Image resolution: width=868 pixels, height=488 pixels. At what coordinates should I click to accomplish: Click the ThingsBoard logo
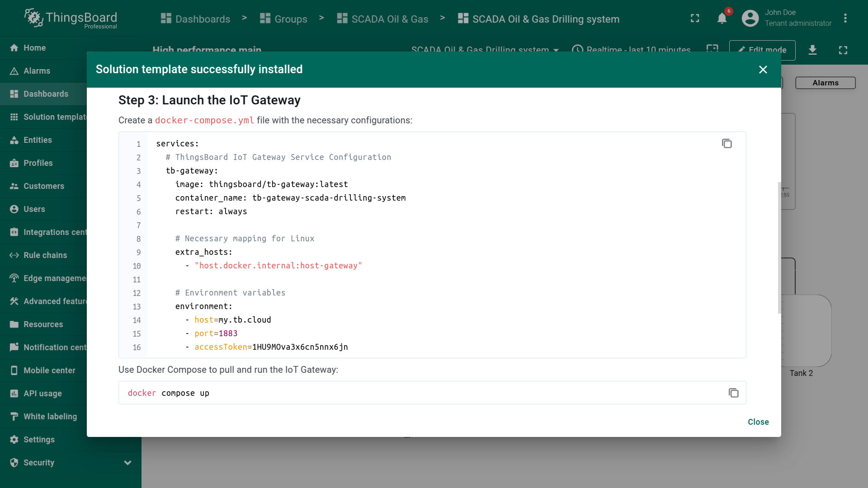click(71, 19)
